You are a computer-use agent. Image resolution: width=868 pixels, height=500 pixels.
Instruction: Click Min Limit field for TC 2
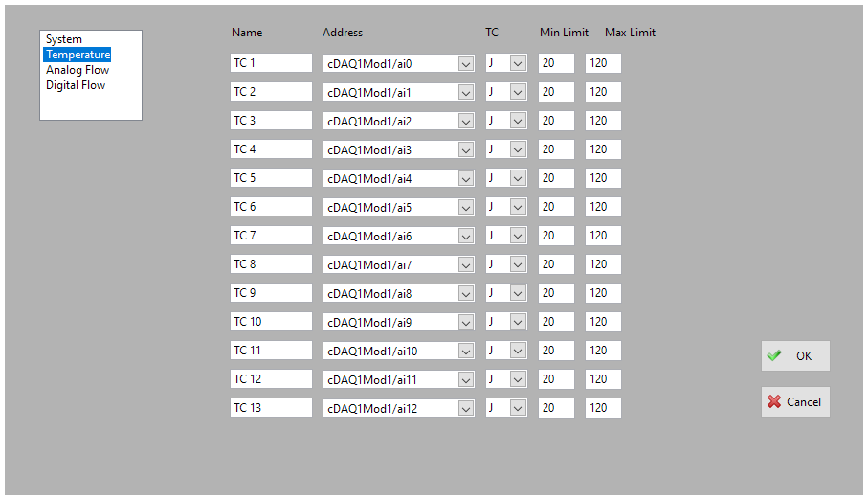click(556, 92)
